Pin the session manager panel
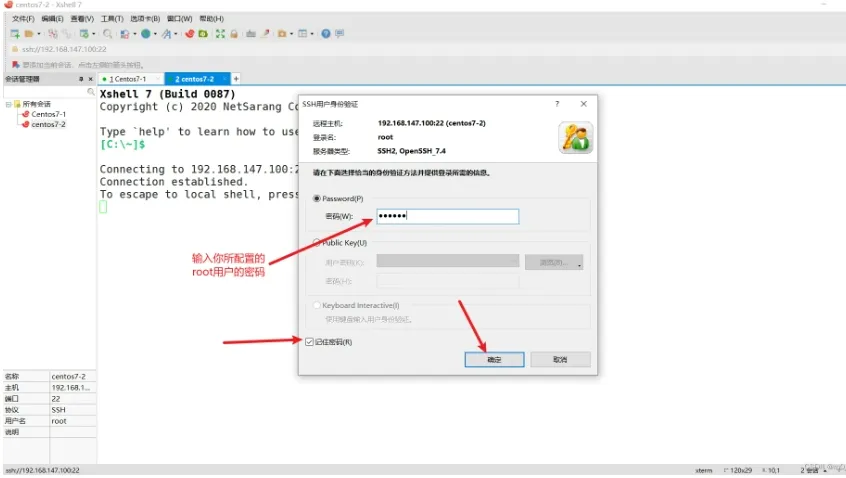846x478 pixels. click(81, 79)
